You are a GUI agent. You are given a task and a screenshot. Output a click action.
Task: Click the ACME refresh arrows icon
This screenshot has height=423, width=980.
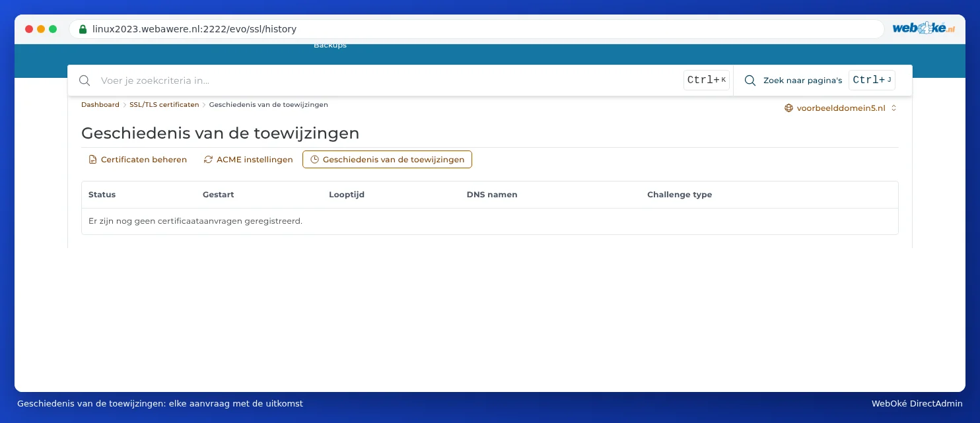[208, 160]
